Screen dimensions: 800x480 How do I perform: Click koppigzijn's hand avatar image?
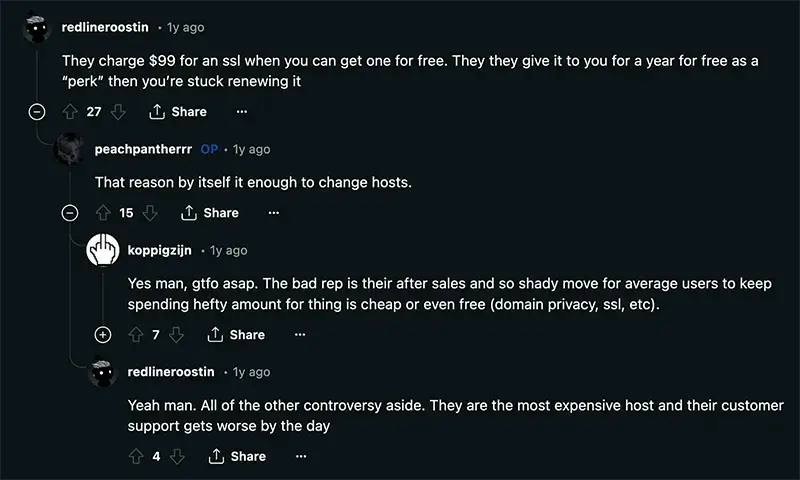(x=104, y=250)
